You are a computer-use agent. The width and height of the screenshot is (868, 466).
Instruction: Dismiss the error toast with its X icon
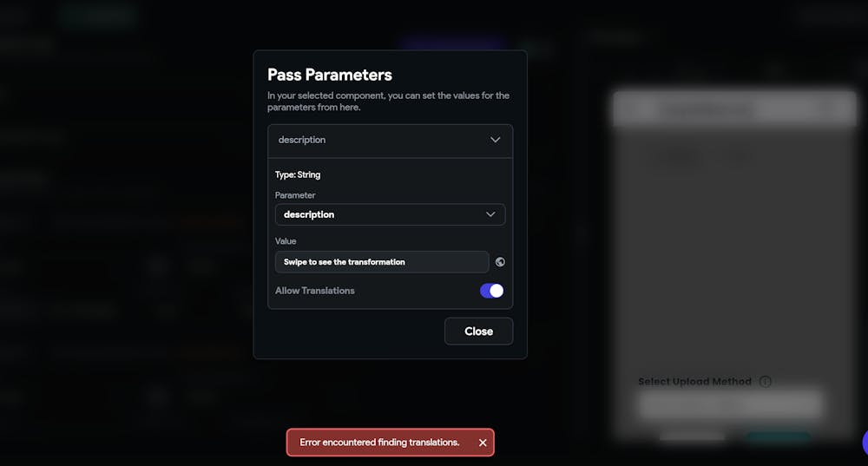pyautogui.click(x=483, y=443)
